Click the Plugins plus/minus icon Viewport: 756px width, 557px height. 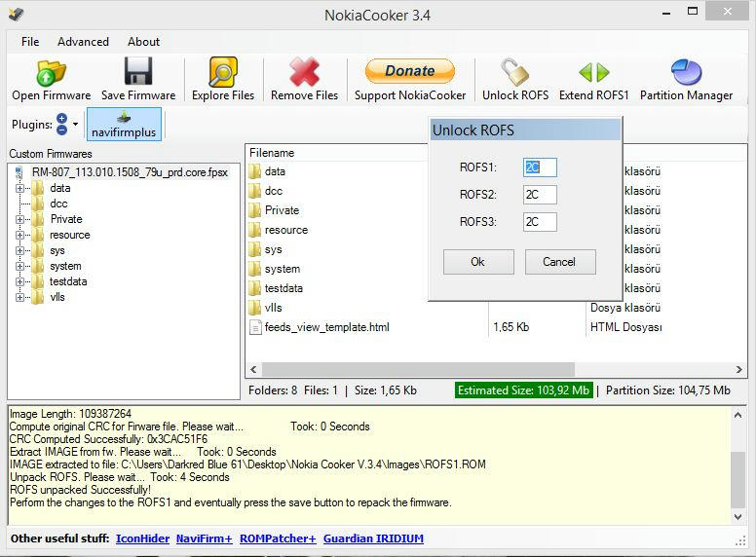[x=61, y=124]
